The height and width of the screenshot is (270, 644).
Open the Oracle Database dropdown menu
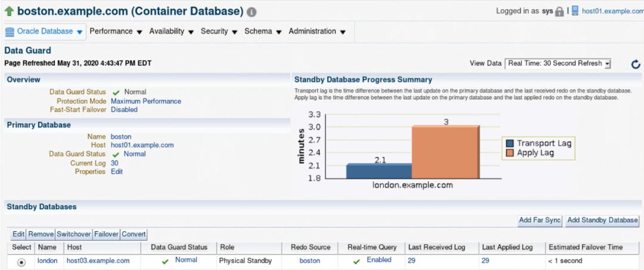point(45,31)
